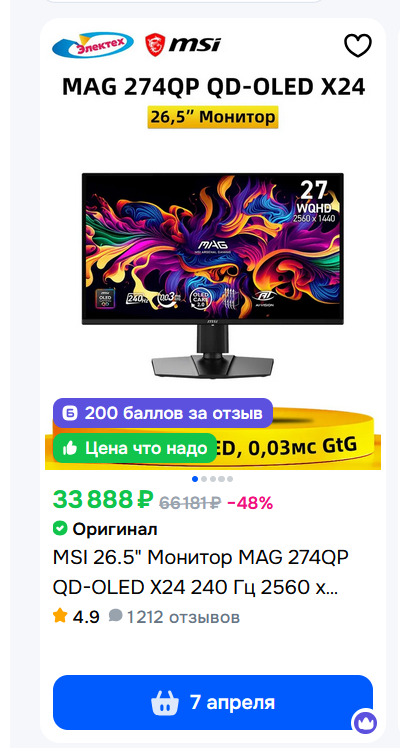Tap the reviews speech bubble icon
The image size is (400, 748).
click(115, 616)
